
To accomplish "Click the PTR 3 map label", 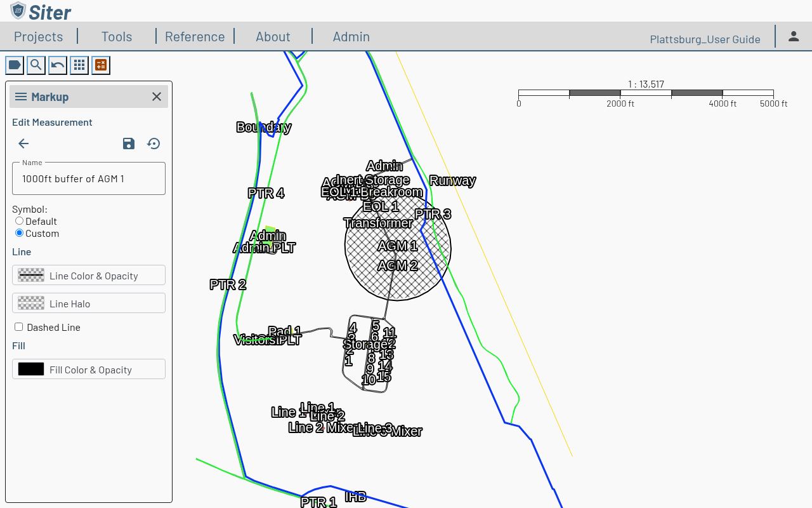I will [x=433, y=214].
